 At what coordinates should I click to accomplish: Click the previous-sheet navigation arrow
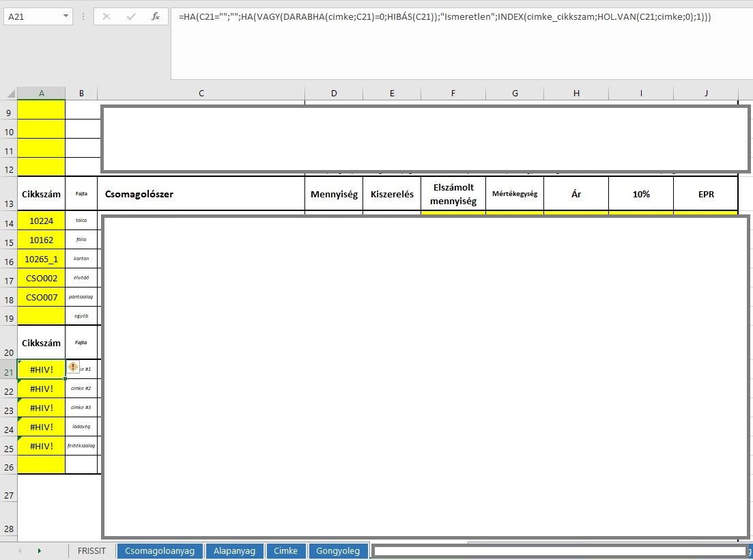click(x=20, y=551)
